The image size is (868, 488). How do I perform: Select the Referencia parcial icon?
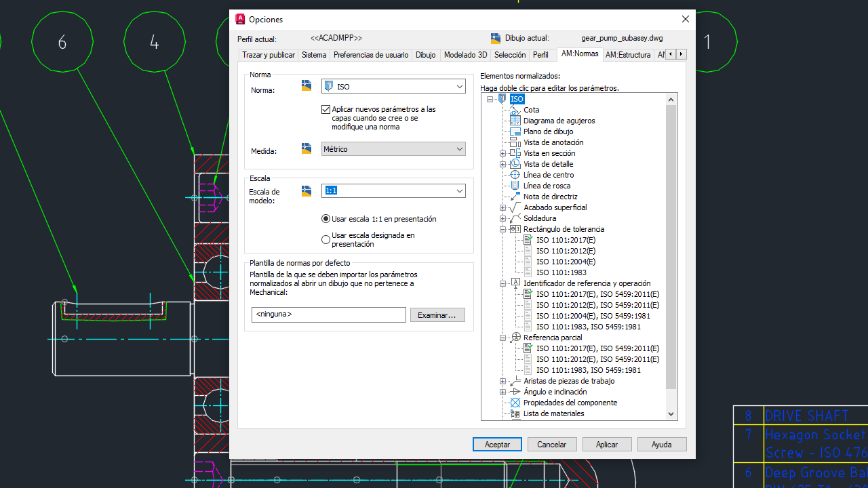pos(515,338)
